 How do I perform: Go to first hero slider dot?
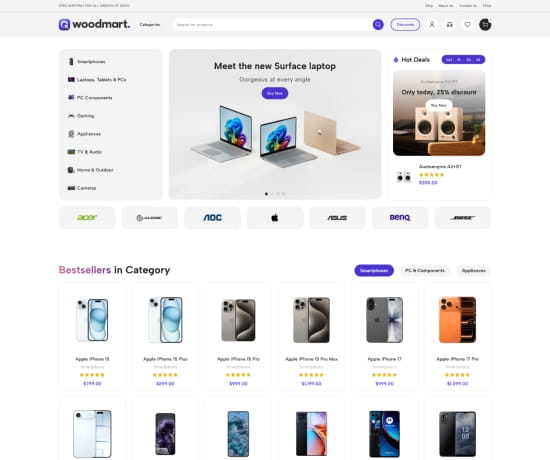[x=266, y=194]
